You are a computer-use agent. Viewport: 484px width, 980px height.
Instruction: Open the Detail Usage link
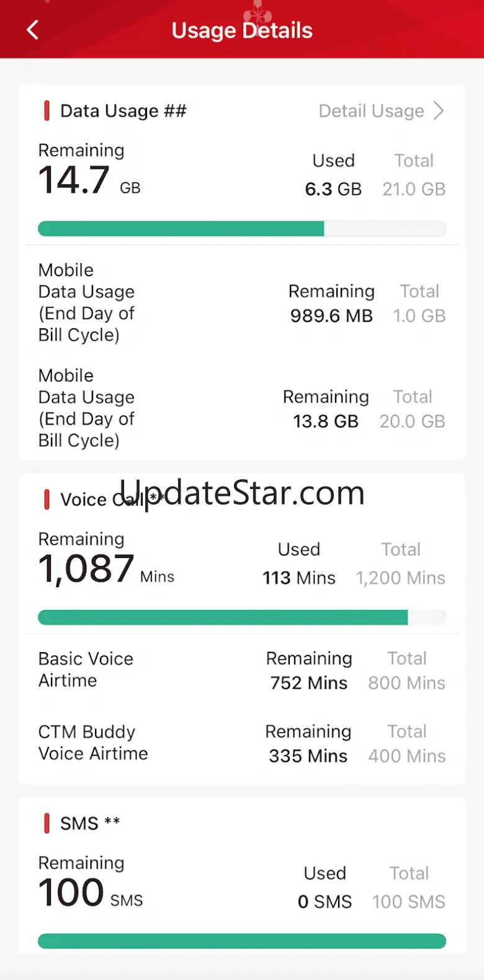point(371,111)
